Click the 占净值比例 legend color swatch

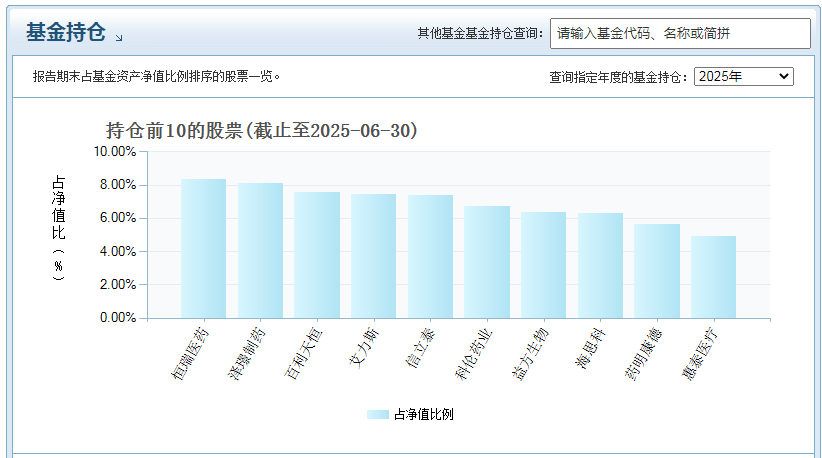[x=377, y=415]
